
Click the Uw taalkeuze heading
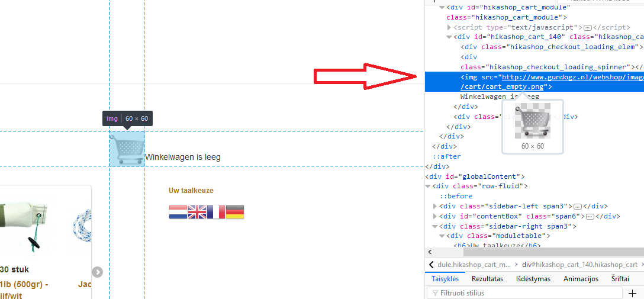(x=191, y=191)
